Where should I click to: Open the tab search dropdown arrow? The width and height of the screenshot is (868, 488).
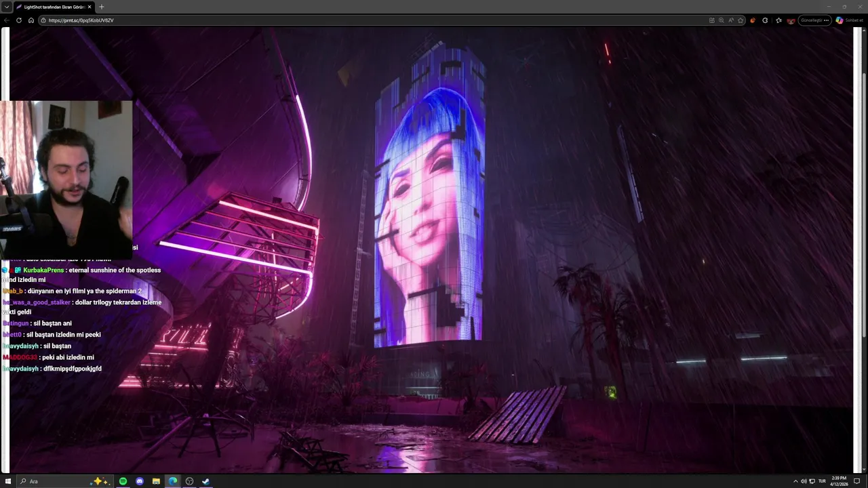[x=7, y=7]
